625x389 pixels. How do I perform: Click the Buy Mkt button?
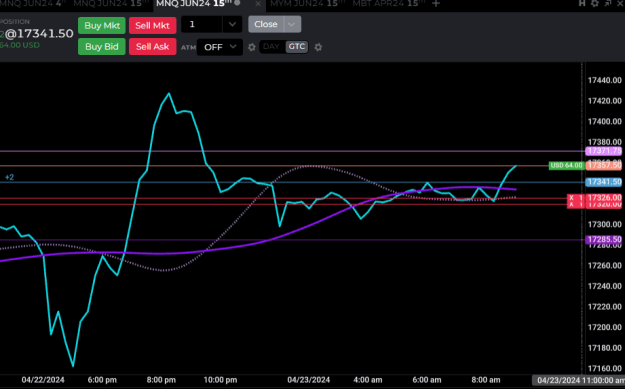[102, 26]
